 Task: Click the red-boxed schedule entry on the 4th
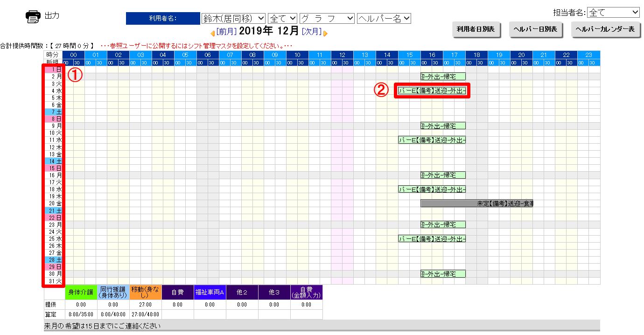coord(432,91)
